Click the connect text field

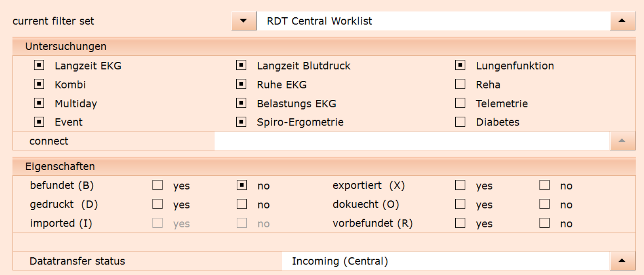412,141
